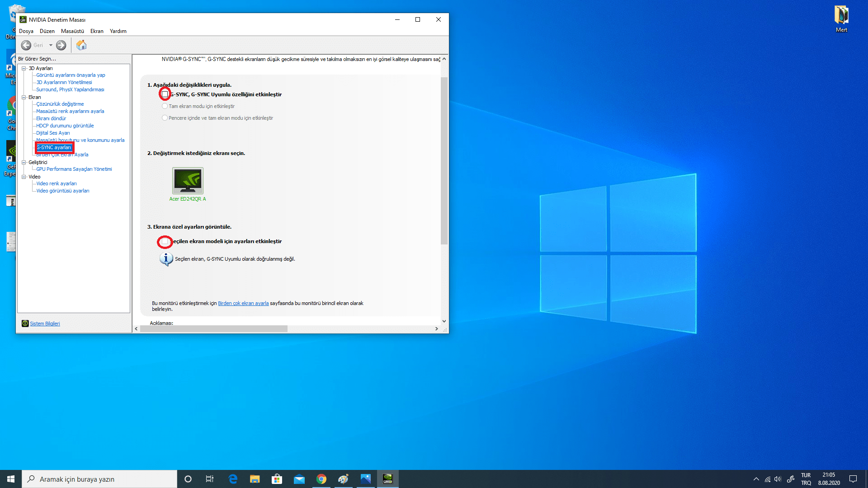Enable settings for selected display model checkbox
The height and width of the screenshot is (488, 868).
[x=165, y=242]
